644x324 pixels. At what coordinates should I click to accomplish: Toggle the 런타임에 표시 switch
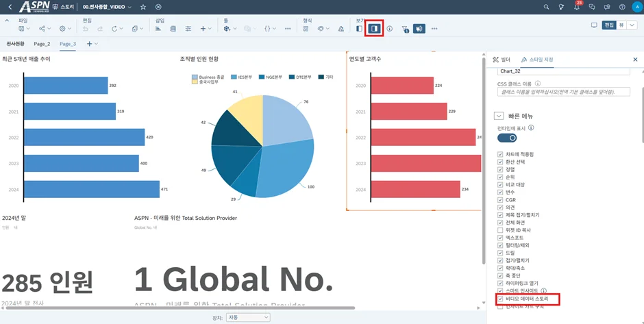(x=507, y=138)
